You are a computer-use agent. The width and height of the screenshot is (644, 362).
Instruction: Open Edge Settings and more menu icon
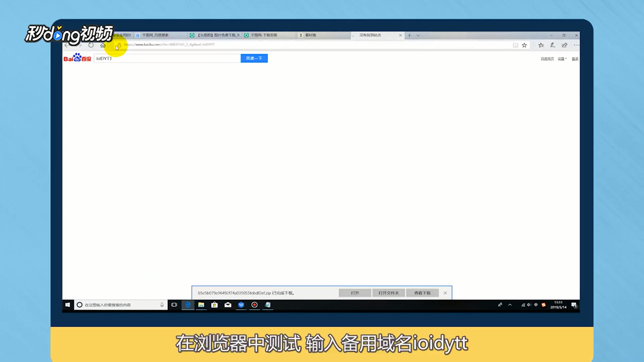[576, 45]
